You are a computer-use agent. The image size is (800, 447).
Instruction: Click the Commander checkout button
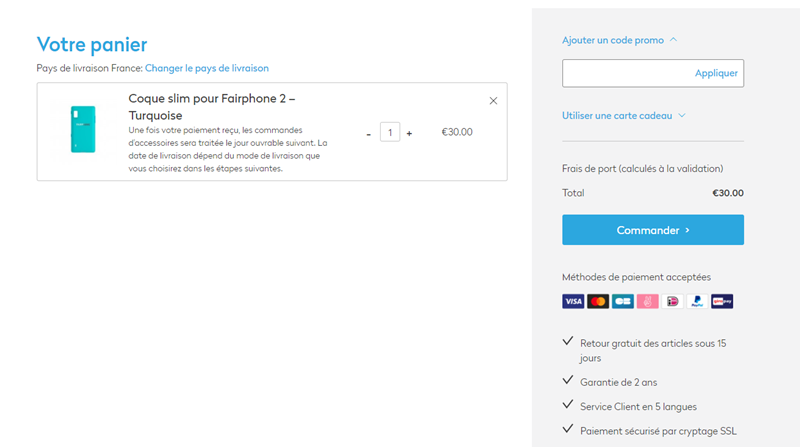click(653, 230)
